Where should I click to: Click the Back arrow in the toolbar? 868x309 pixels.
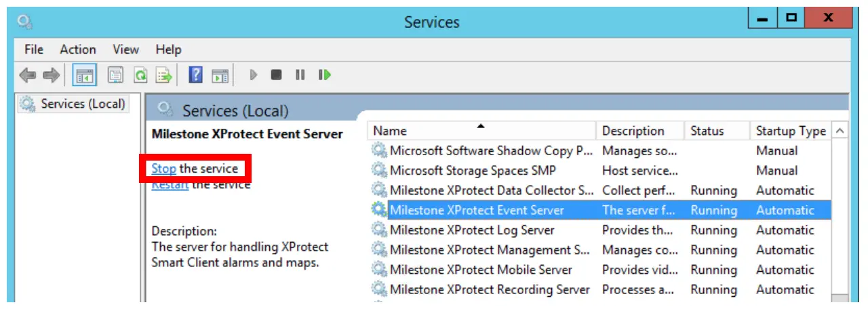click(28, 75)
